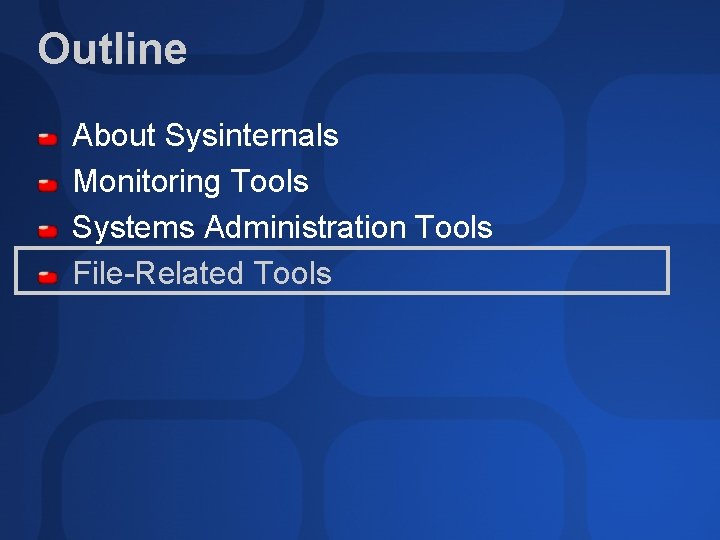Image resolution: width=720 pixels, height=540 pixels.
Task: Click the red bullet beside File-Related Tools
Action: (48, 277)
